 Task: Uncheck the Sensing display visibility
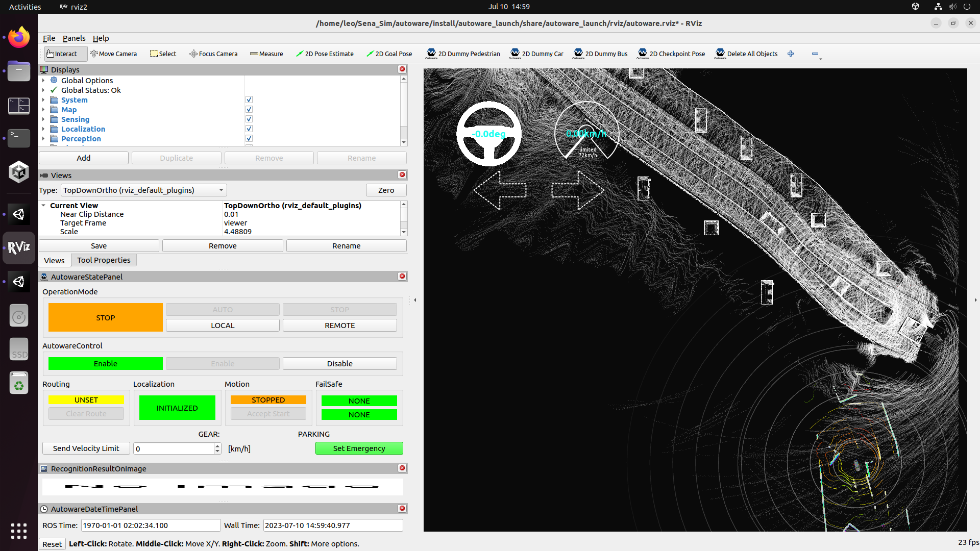coord(249,119)
